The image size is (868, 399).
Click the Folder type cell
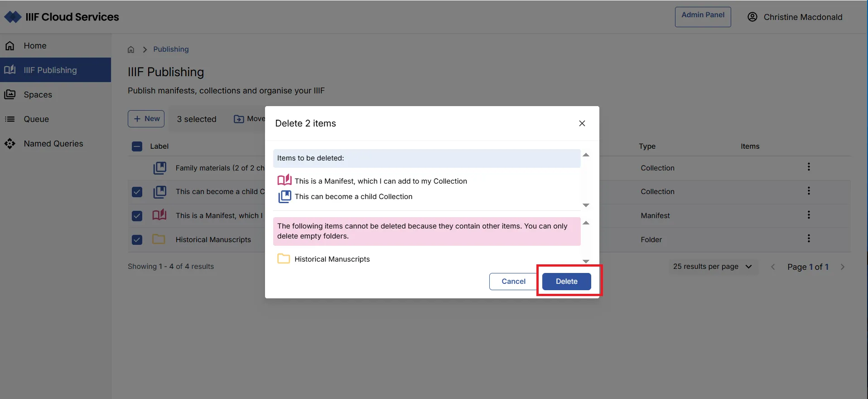point(651,239)
